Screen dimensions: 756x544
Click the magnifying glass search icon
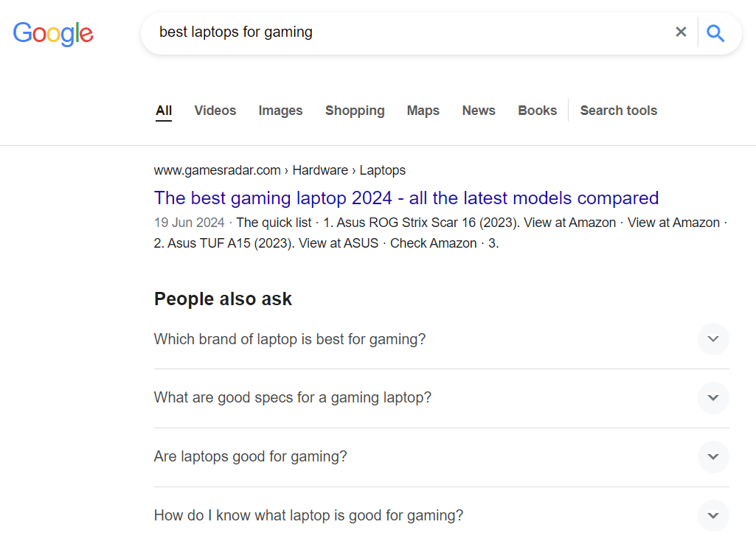coord(715,32)
